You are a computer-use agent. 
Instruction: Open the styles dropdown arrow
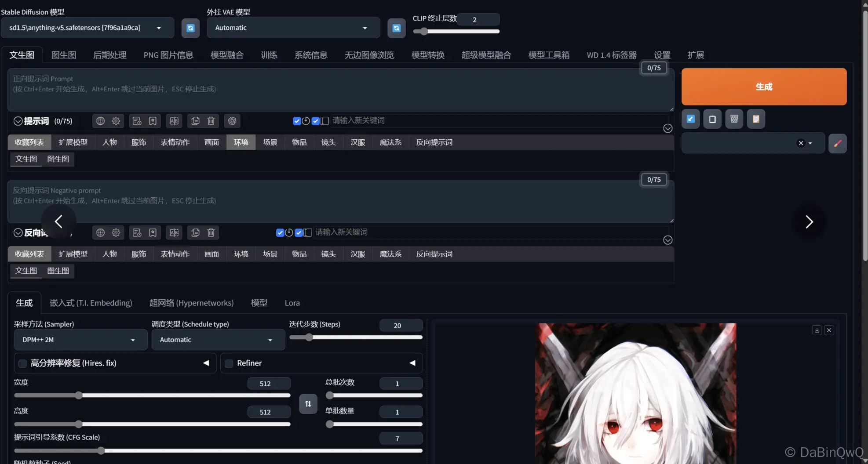point(810,143)
